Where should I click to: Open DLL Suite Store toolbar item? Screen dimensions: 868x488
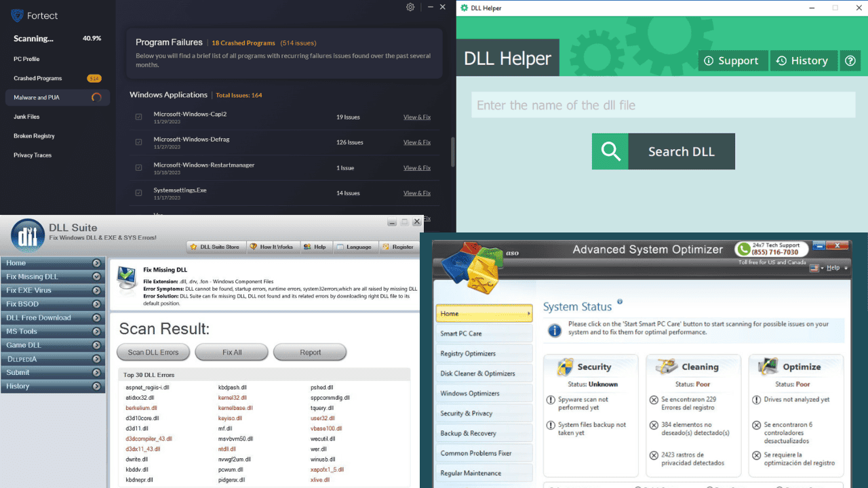pos(215,247)
